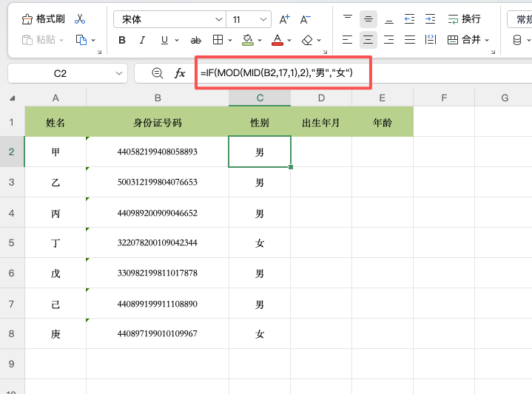Toggle horizontal center alignment
The image size is (532, 394).
point(368,40)
